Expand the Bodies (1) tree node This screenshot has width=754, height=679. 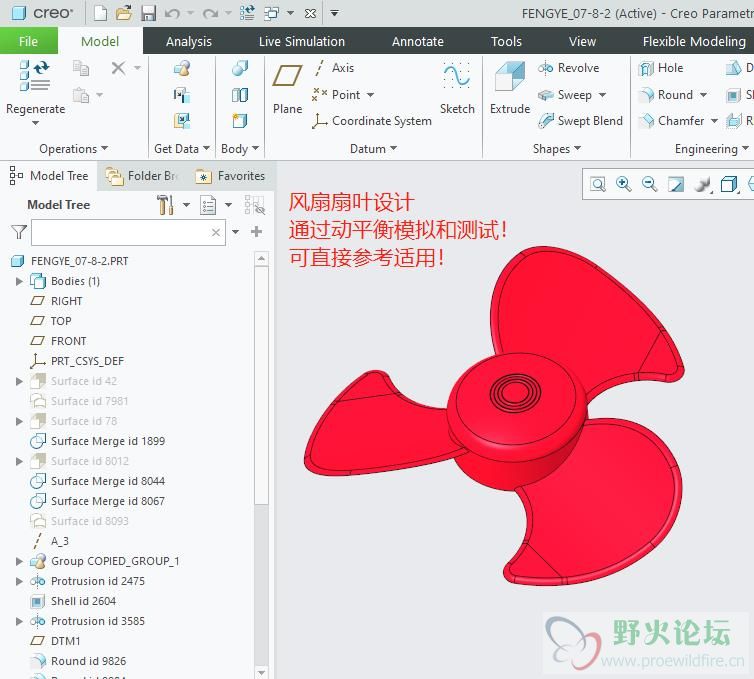click(x=19, y=281)
